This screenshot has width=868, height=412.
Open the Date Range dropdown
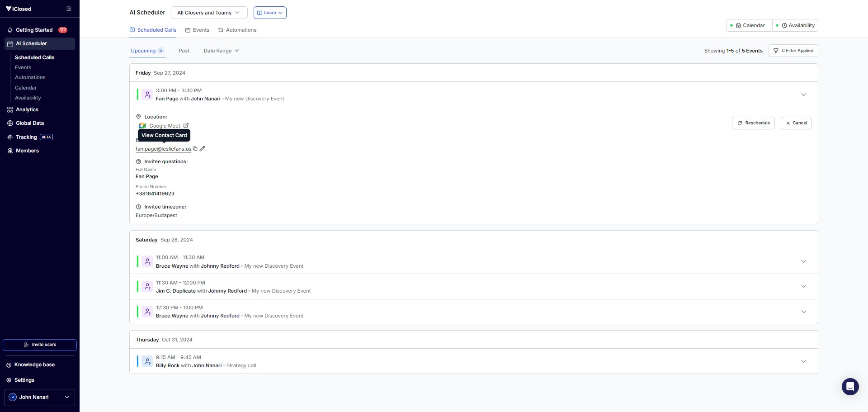[x=221, y=51]
